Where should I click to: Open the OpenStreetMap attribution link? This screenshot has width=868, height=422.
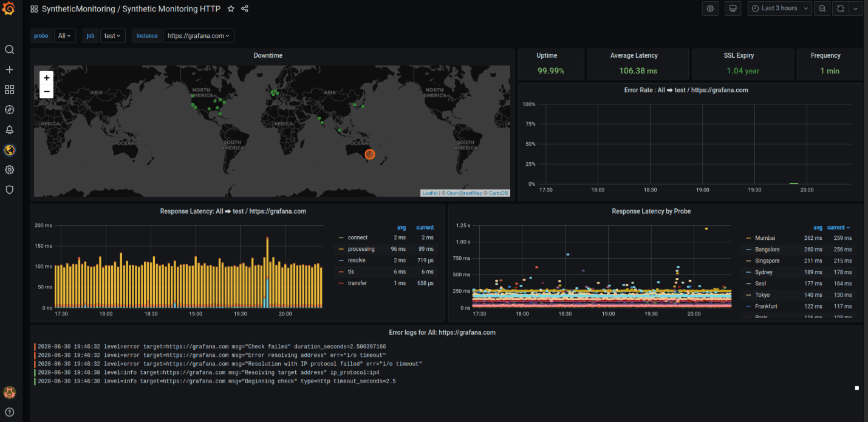464,193
